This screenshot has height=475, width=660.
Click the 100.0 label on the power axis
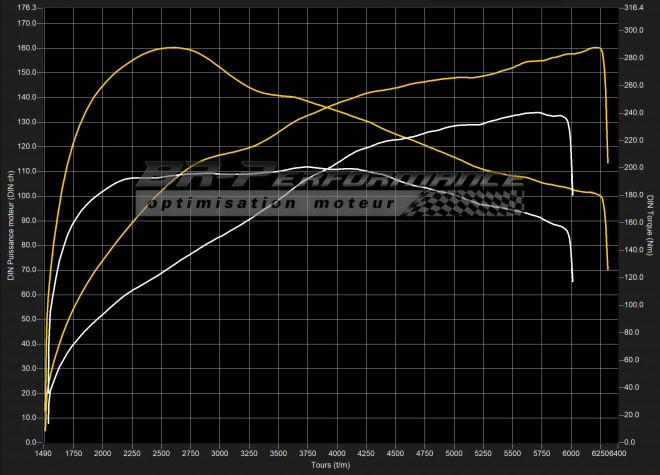pos(27,196)
